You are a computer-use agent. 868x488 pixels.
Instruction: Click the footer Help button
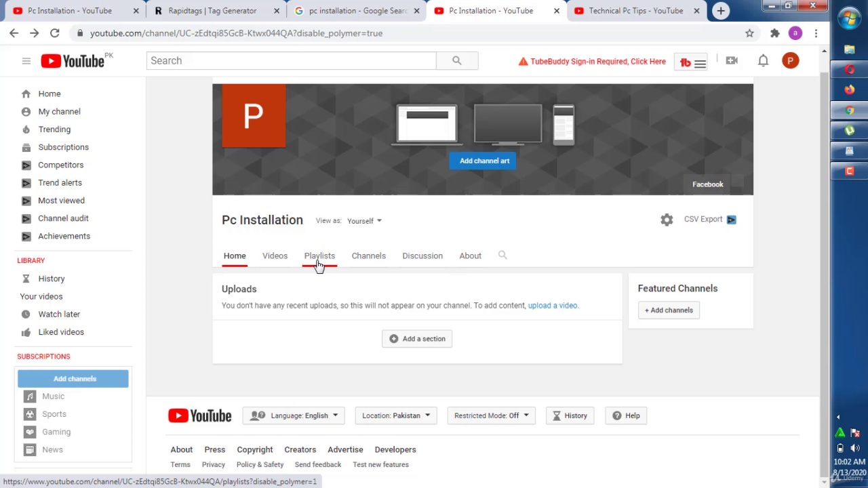(627, 415)
